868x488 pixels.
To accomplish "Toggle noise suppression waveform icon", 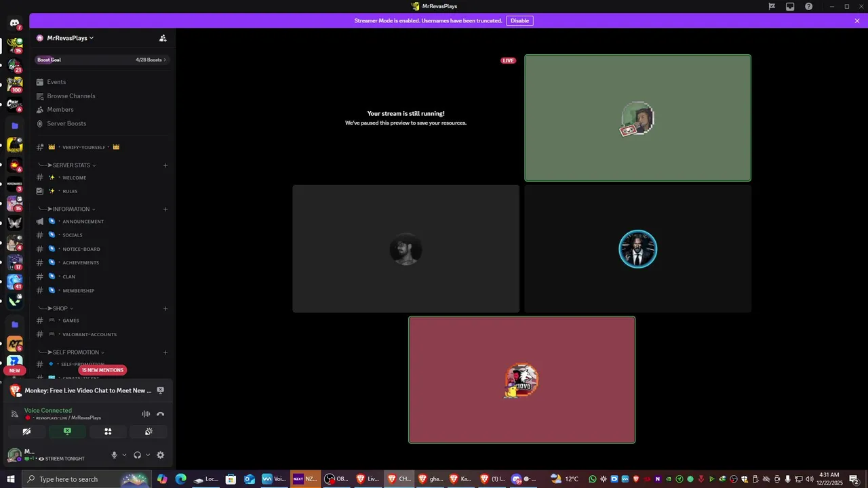I will (x=146, y=414).
